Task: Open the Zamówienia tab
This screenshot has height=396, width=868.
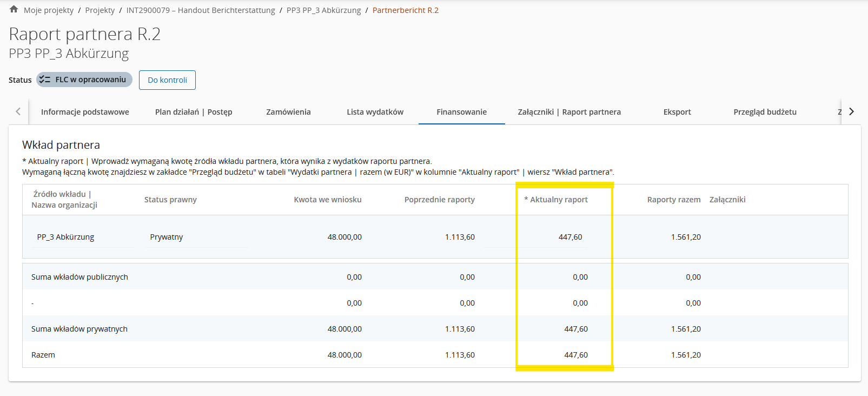Action: tap(288, 112)
